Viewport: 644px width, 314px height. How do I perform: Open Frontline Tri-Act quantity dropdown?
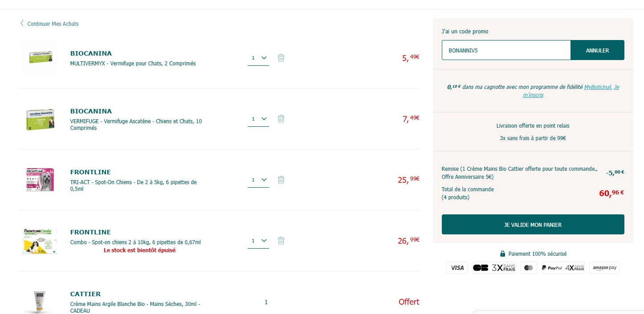click(x=258, y=180)
